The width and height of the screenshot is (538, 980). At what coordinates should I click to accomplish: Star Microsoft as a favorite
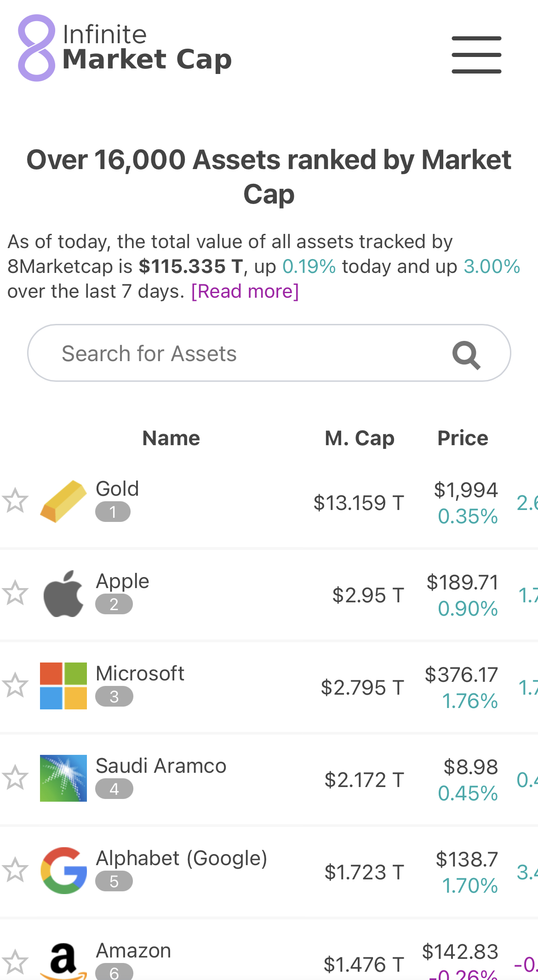pyautogui.click(x=15, y=685)
